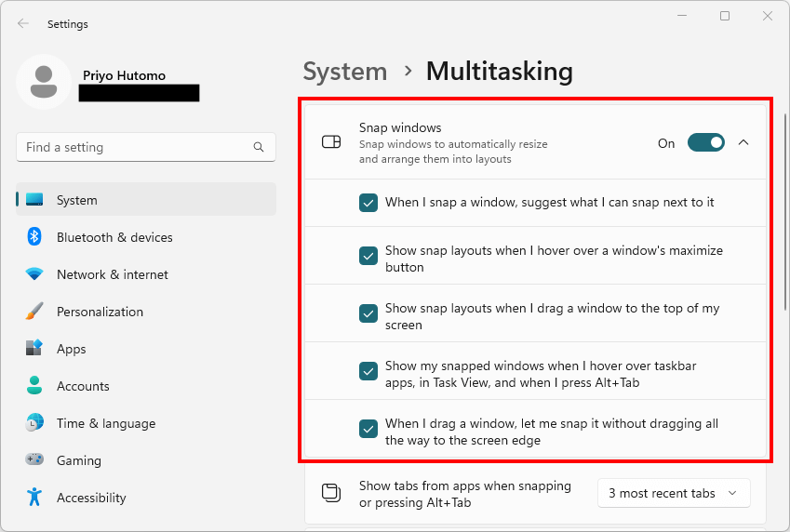Click the Personalization paintbrush icon

click(x=34, y=312)
